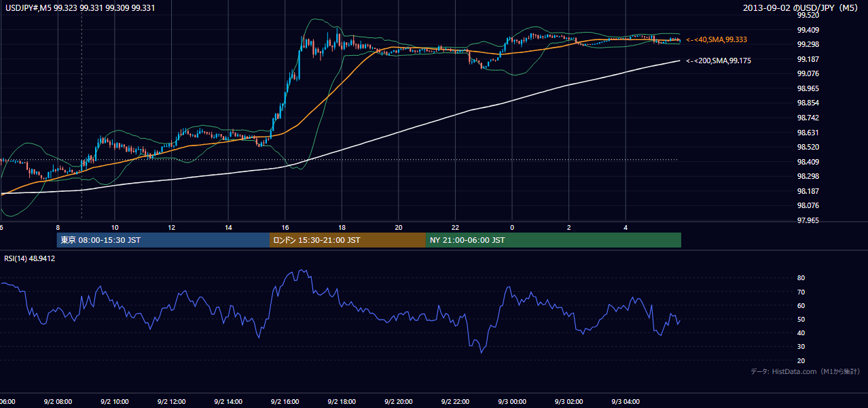Click price axis label 98.520
Screen dimensions: 868x408
[807, 147]
